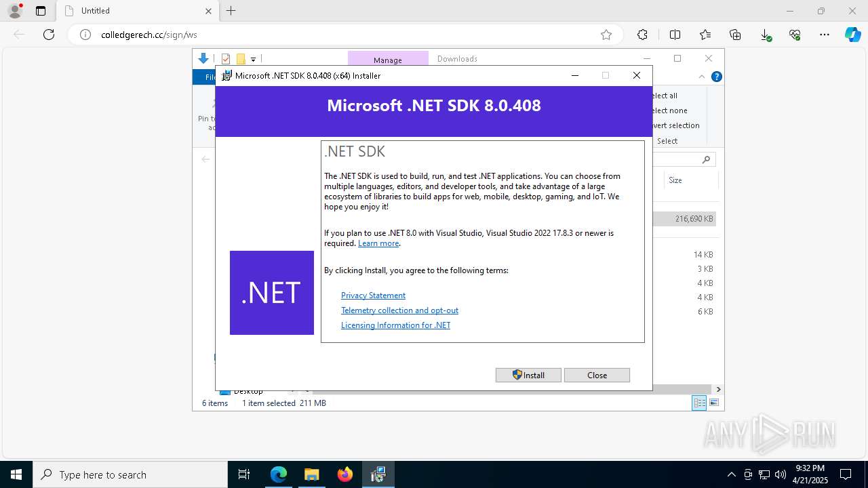Open the volume control in system tray
Screen dimensions: 868x488
pyautogui.click(x=781, y=474)
